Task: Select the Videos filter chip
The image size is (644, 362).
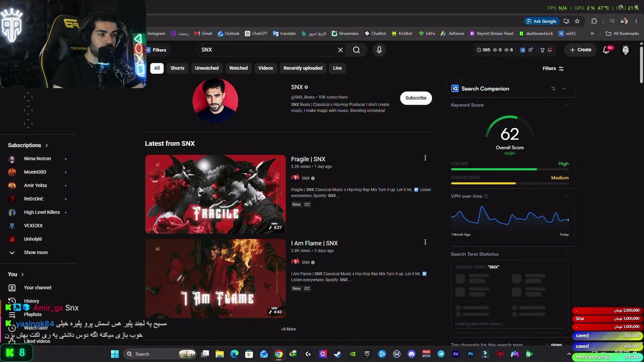Action: click(266, 68)
